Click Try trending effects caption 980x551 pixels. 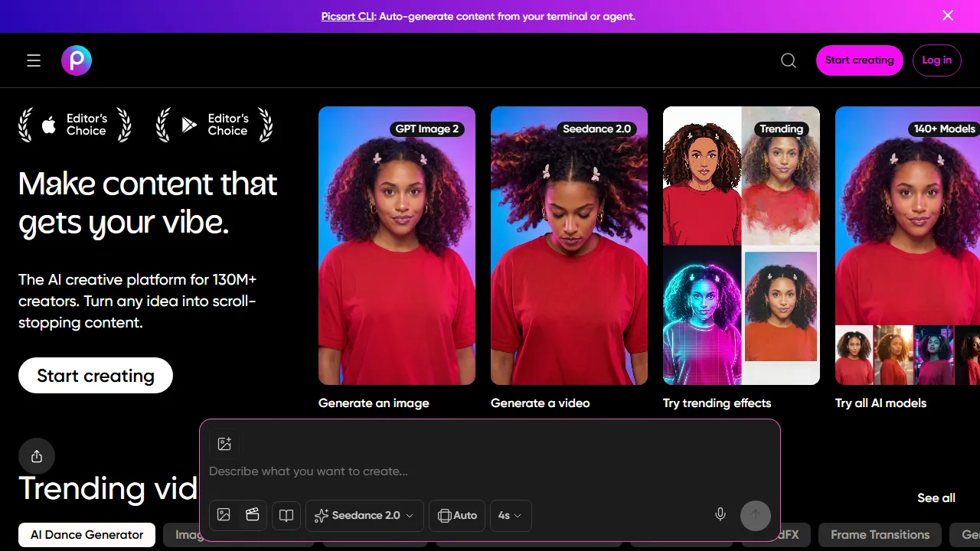[717, 403]
